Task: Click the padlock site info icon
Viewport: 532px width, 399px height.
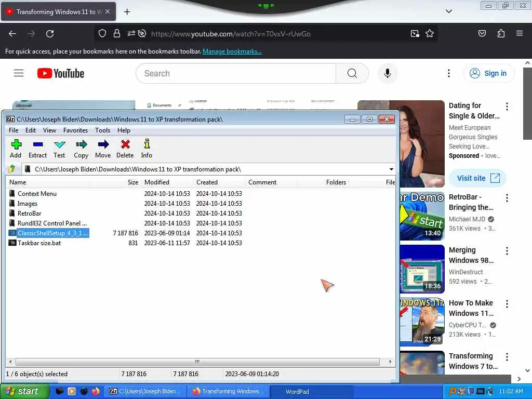Action: point(117,34)
